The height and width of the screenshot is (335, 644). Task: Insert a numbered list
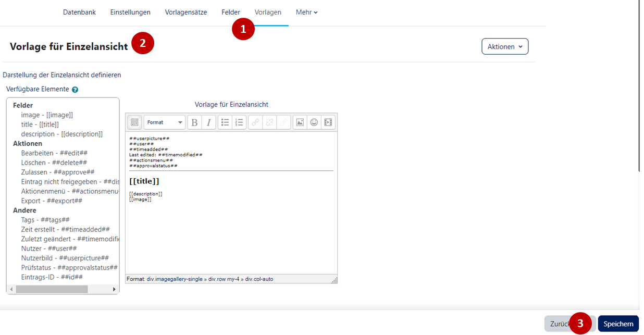[239, 122]
